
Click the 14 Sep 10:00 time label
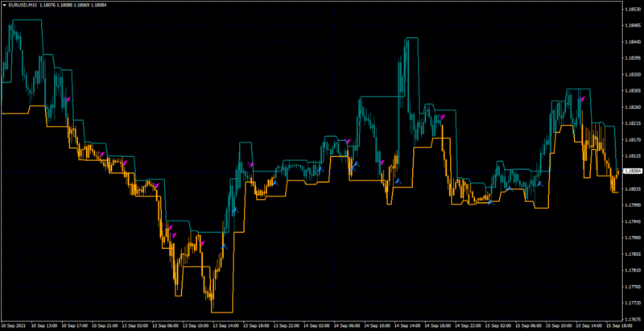pos(378,325)
